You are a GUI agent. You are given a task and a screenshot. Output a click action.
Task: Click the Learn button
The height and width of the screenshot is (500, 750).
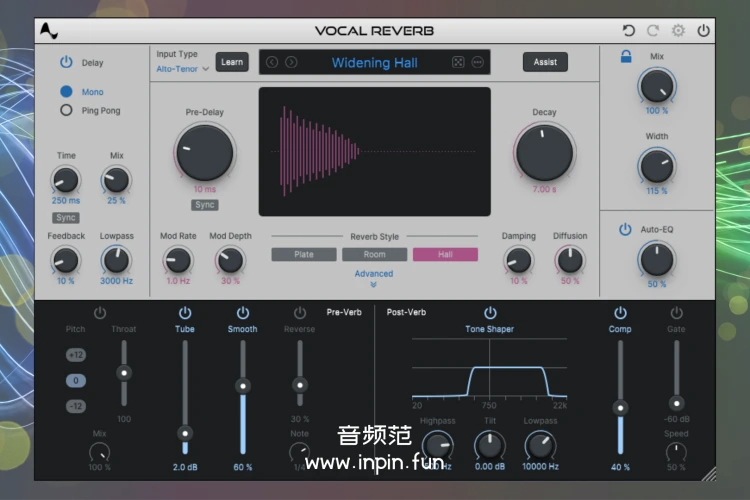pos(232,62)
